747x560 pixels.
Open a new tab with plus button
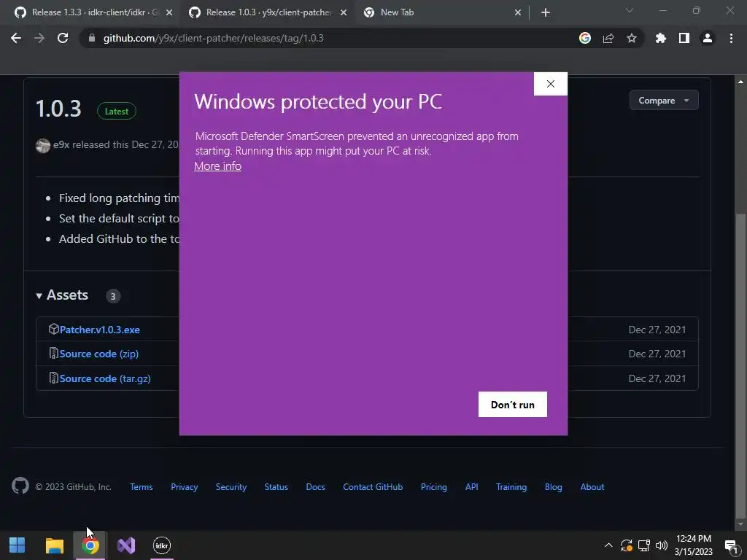pos(546,12)
